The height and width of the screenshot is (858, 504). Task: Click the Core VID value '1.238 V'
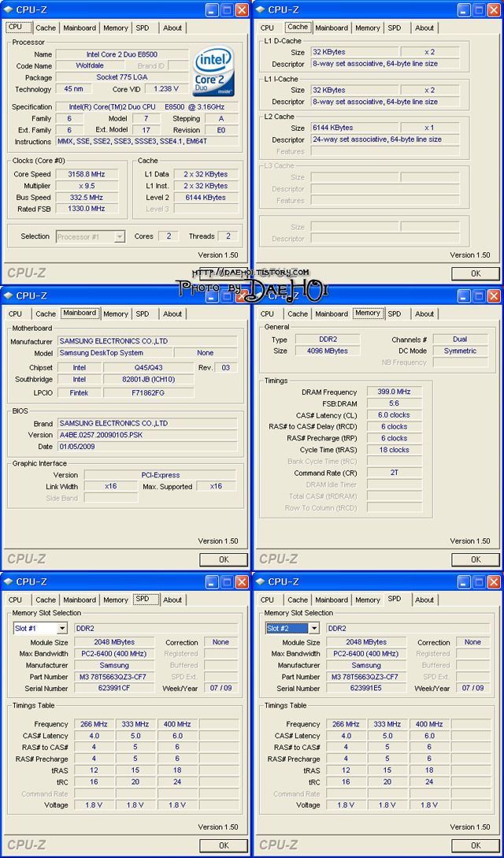(x=166, y=89)
